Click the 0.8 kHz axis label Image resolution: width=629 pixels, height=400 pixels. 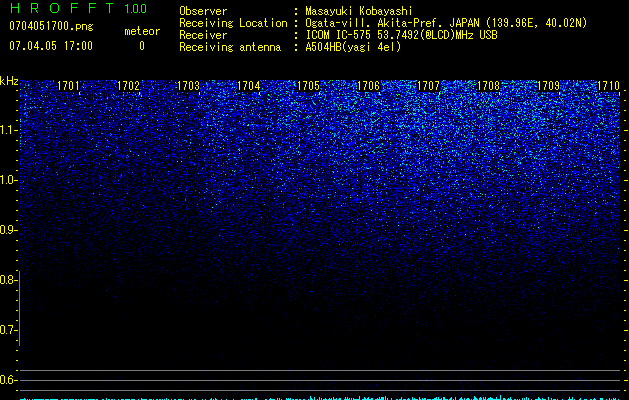click(8, 280)
